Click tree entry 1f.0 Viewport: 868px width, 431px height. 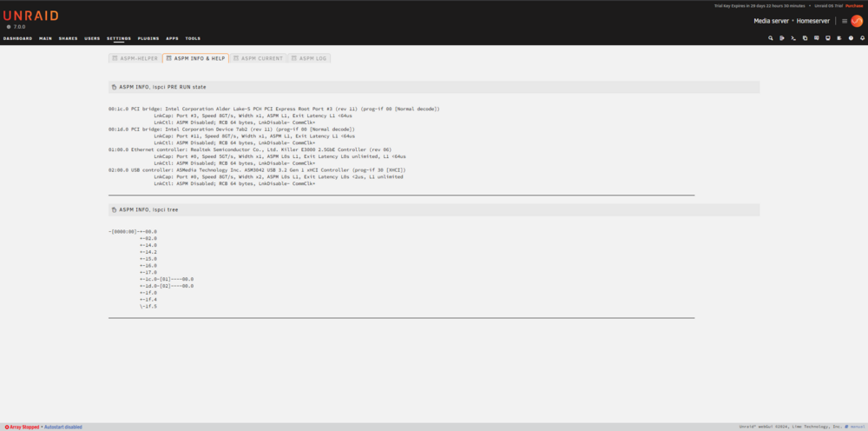[148, 293]
